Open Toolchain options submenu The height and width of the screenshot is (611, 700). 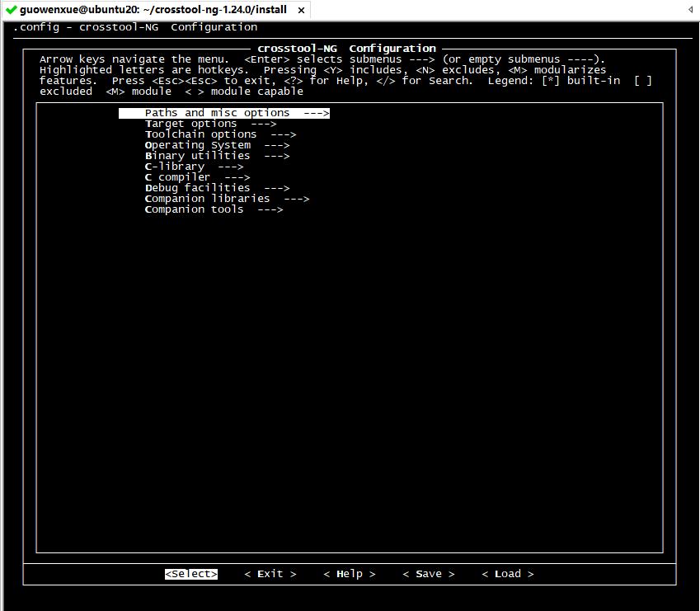[x=220, y=134]
